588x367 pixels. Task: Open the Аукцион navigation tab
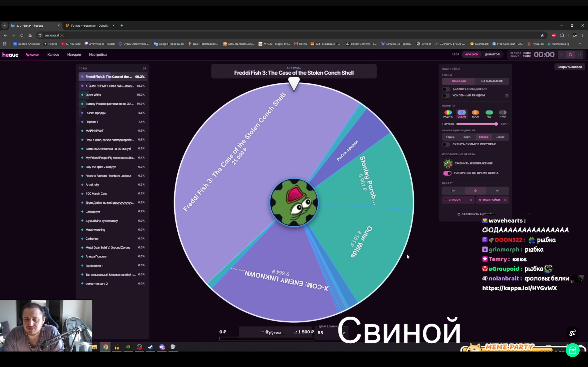32,55
